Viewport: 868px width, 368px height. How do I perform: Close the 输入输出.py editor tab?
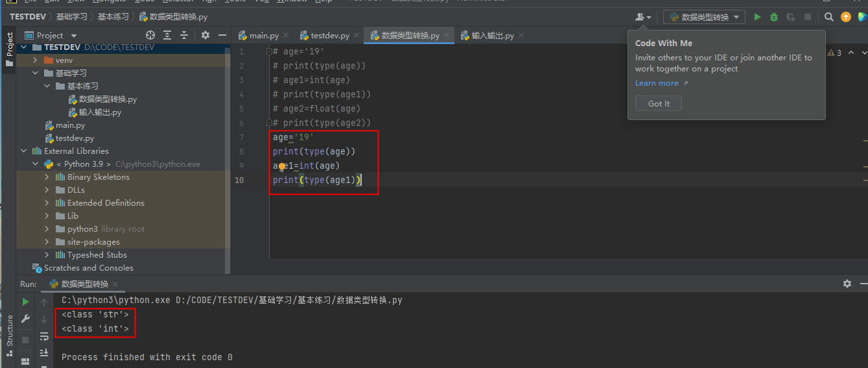tap(522, 36)
